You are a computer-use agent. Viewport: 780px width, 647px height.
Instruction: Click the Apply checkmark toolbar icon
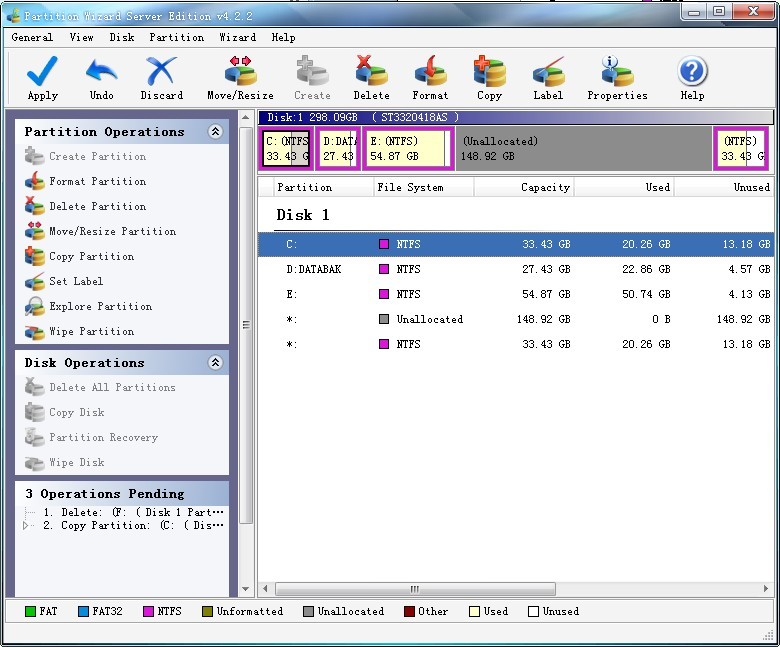tap(42, 71)
